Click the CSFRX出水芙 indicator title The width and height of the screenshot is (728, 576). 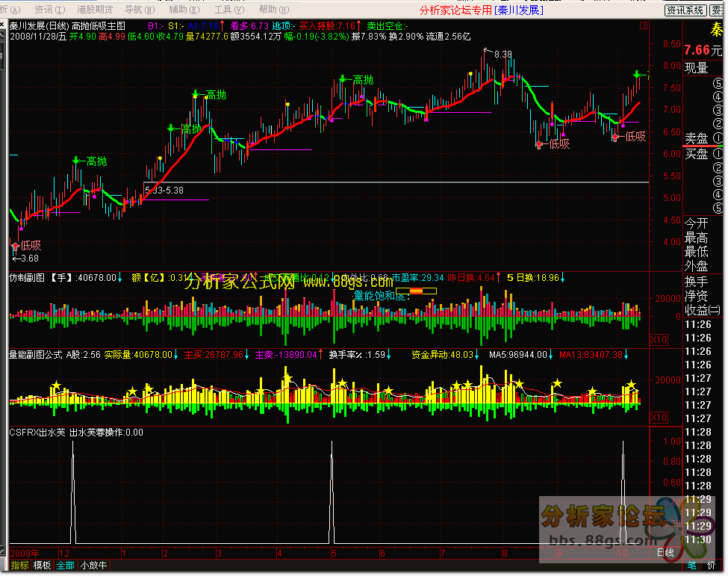pyautogui.click(x=37, y=433)
